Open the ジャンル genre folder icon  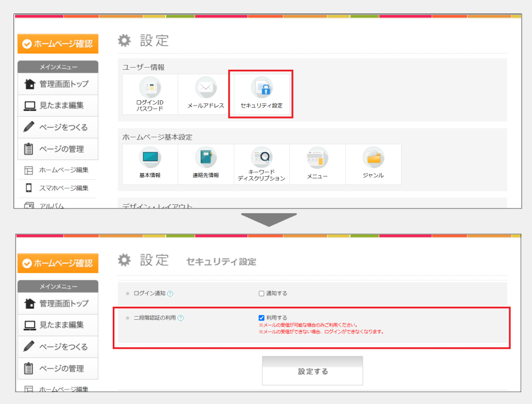[373, 164]
